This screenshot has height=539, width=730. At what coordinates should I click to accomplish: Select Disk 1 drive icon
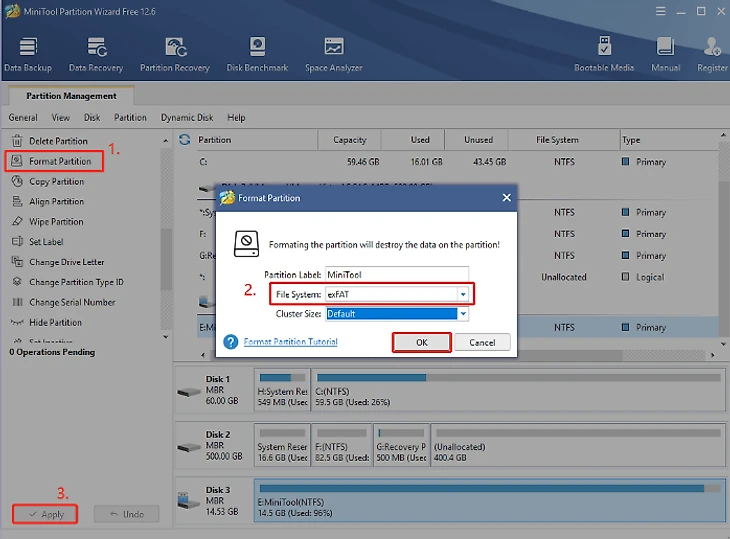189,392
